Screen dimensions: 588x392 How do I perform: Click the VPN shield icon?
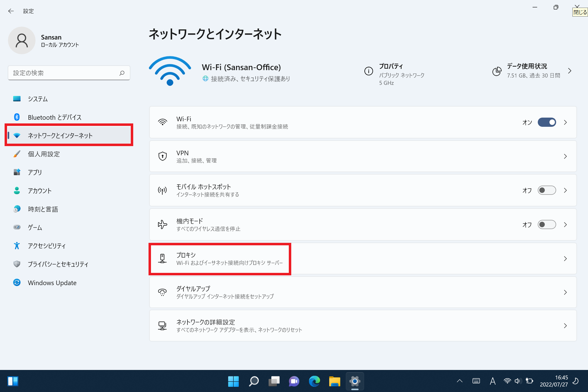pos(162,156)
